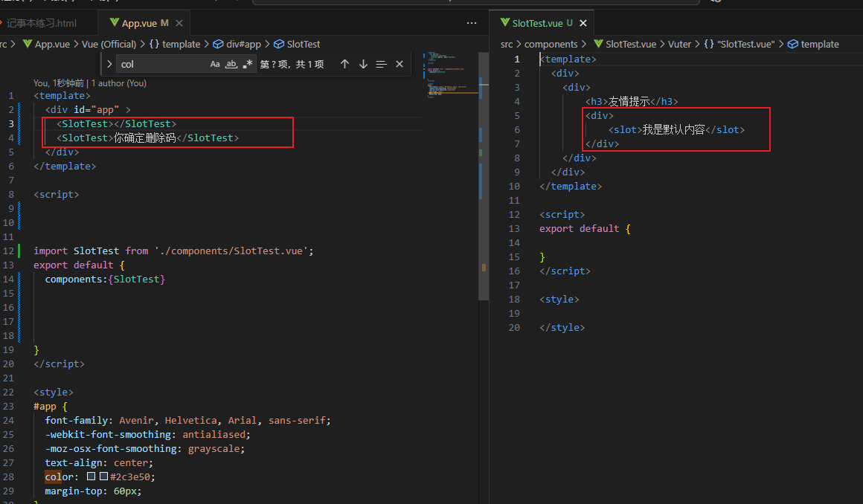Screen dimensions: 863x504
Task: Open div#app breadcrumb dropdown
Action: (x=243, y=44)
